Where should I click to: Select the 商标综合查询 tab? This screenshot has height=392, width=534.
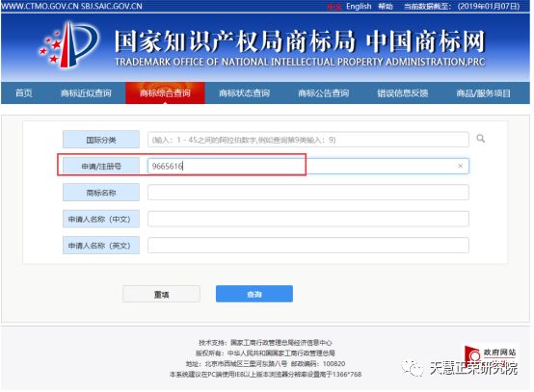point(165,92)
